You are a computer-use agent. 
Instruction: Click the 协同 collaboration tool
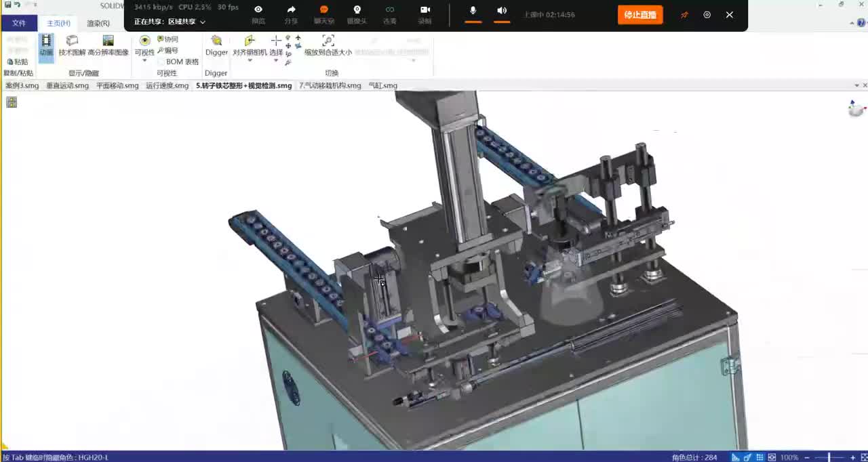pos(167,39)
